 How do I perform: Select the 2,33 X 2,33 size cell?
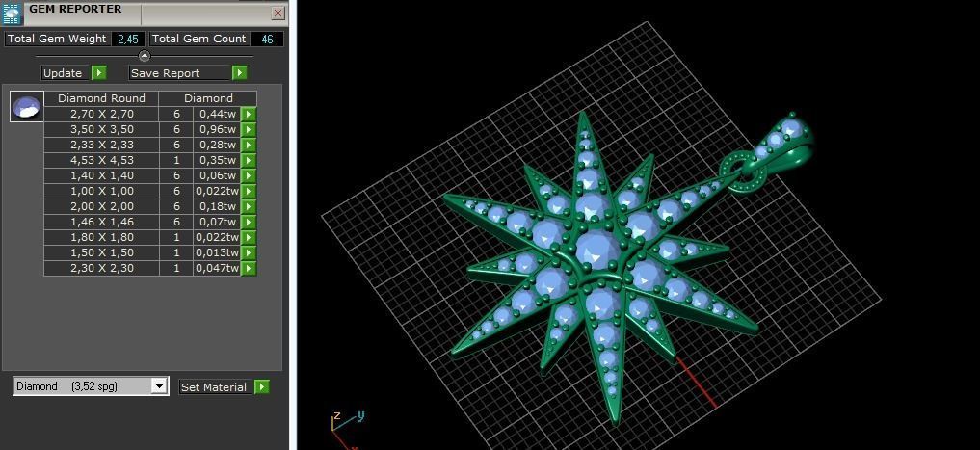pyautogui.click(x=101, y=145)
